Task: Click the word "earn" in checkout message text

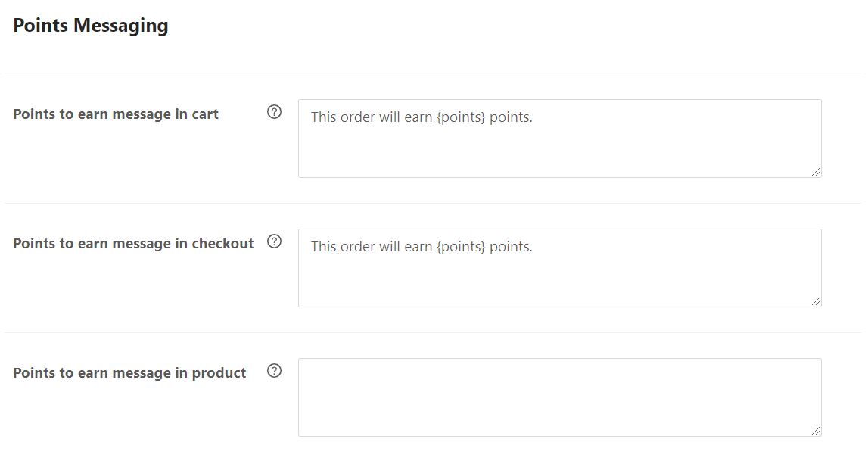Action: coord(417,247)
